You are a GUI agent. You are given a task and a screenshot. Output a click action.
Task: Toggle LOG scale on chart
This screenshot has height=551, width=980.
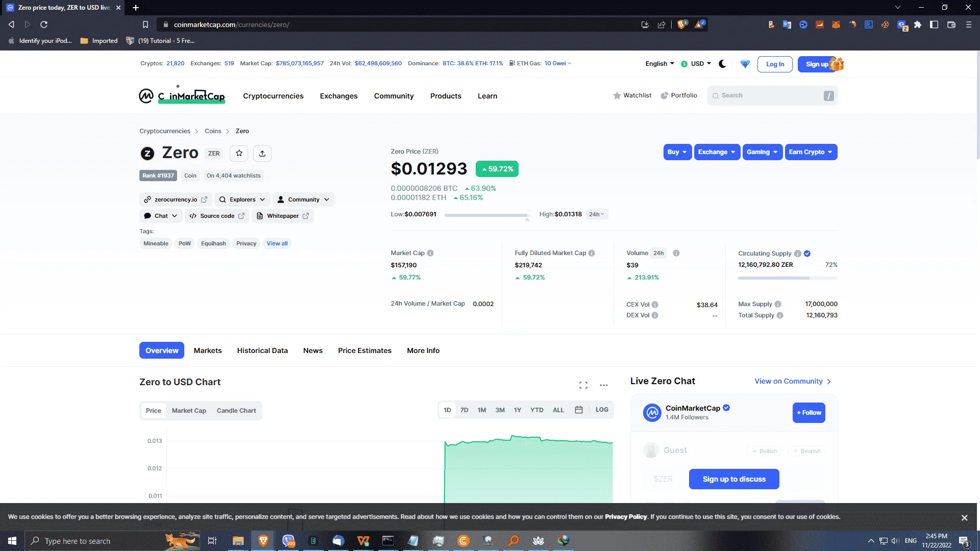[x=602, y=410]
